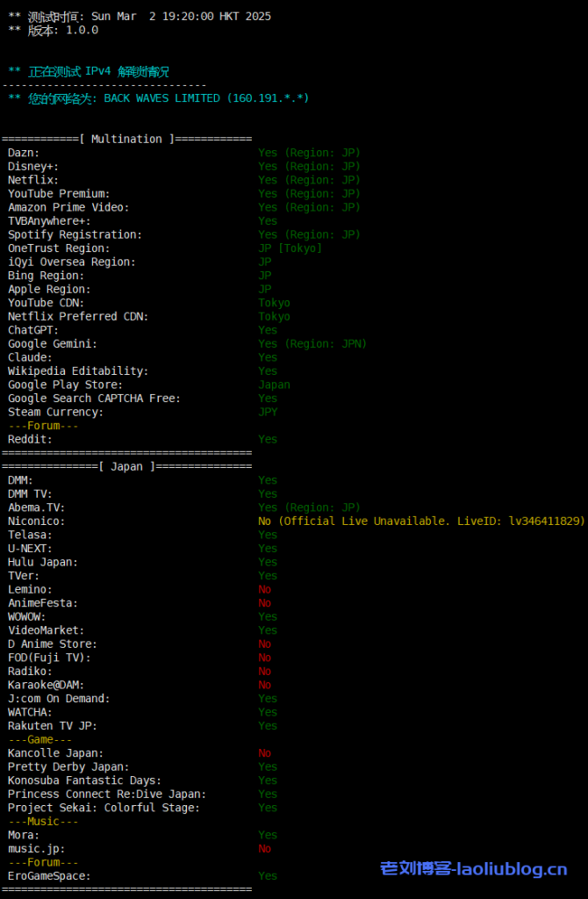
Task: Click the Multination section header
Action: [126, 139]
